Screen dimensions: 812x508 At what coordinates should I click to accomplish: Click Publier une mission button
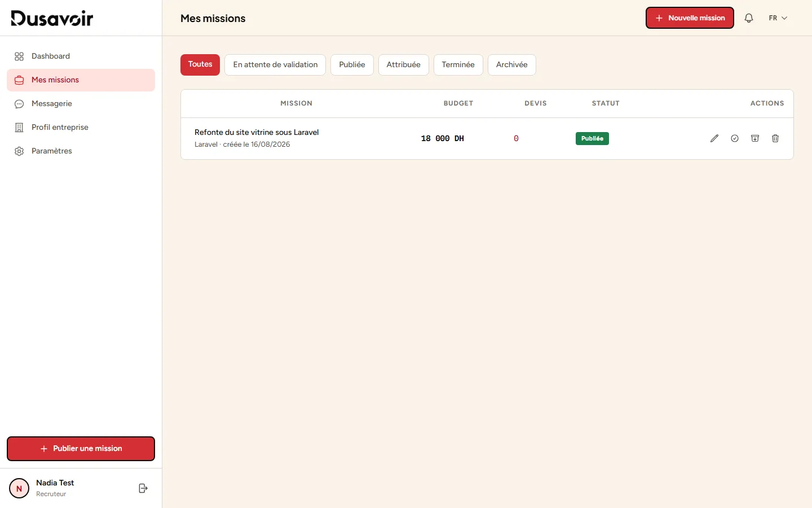(x=81, y=449)
